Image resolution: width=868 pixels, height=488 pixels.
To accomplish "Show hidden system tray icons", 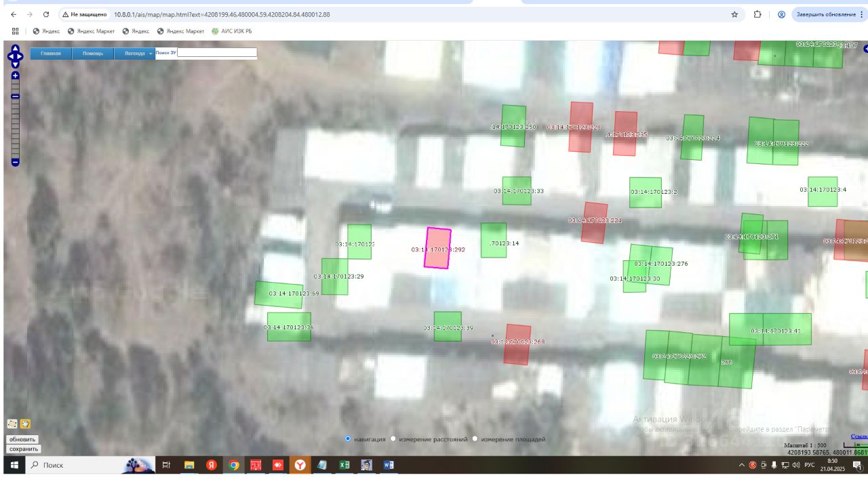I will tap(741, 465).
